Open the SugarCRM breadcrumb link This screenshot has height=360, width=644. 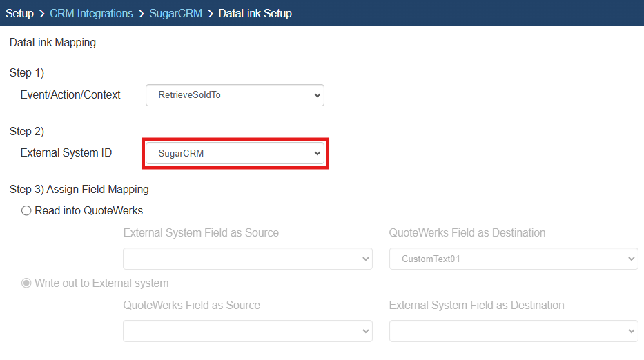pyautogui.click(x=175, y=13)
